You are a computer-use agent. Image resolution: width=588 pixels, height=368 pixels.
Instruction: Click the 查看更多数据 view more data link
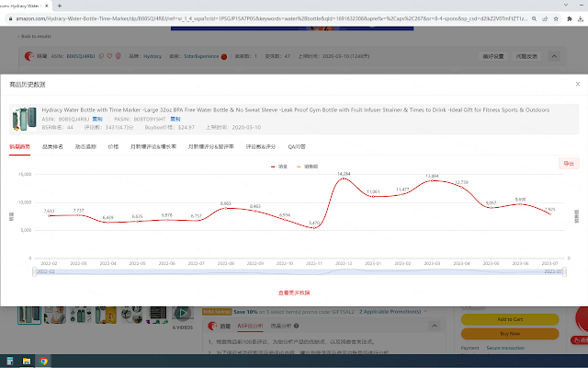[x=294, y=293]
